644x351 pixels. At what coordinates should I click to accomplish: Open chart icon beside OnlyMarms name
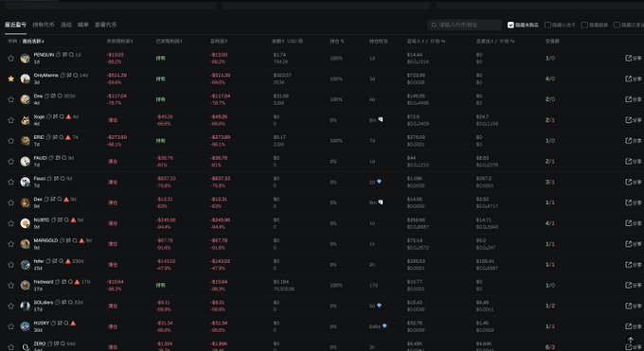[69, 75]
